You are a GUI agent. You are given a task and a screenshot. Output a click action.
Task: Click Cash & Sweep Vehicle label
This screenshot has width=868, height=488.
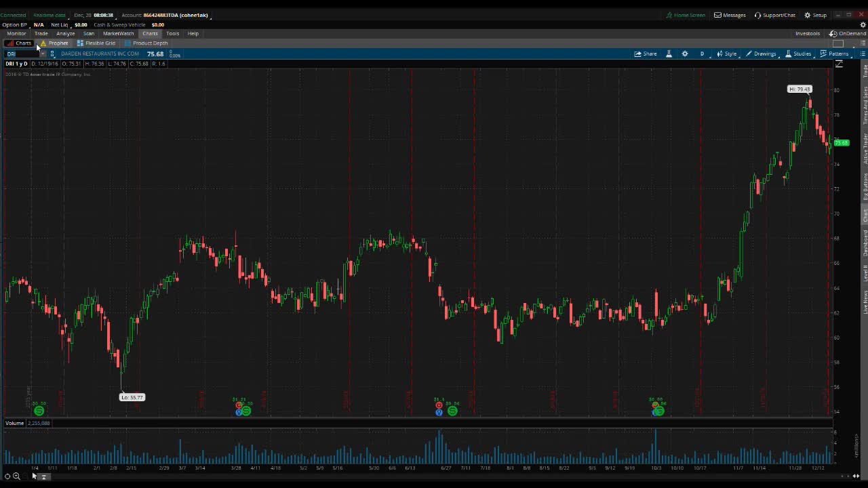pos(119,24)
